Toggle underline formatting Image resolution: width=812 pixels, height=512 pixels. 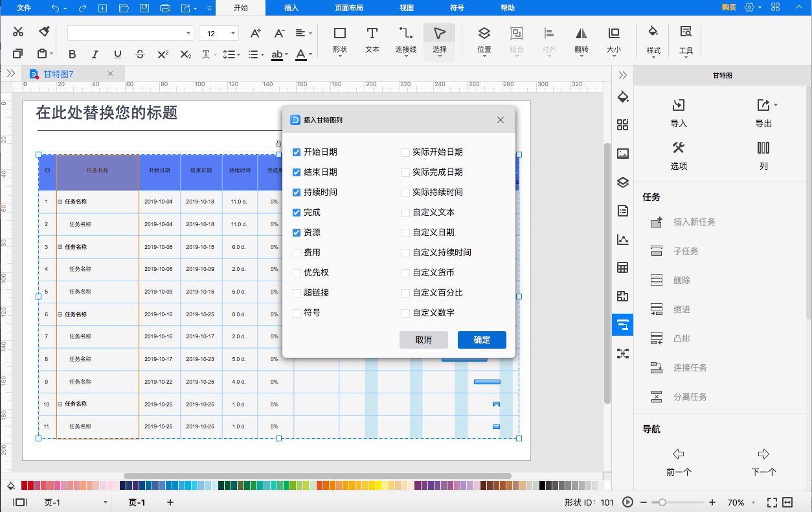[x=117, y=54]
